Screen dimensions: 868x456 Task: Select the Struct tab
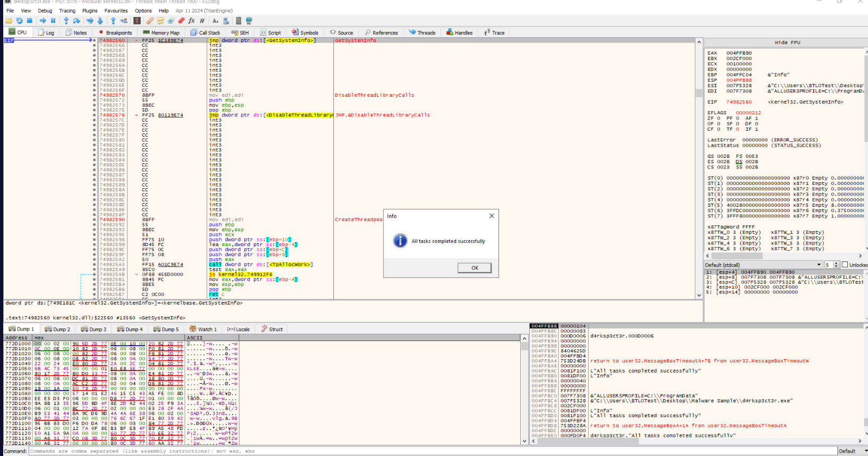272,329
